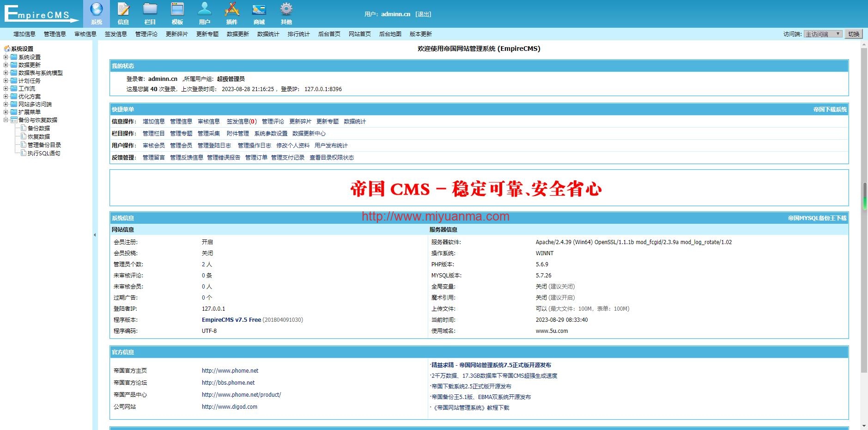Viewport: 868px width, 430px height.
Task: Click the open-folder icon for 备份与恢复数据
Action: pos(14,120)
